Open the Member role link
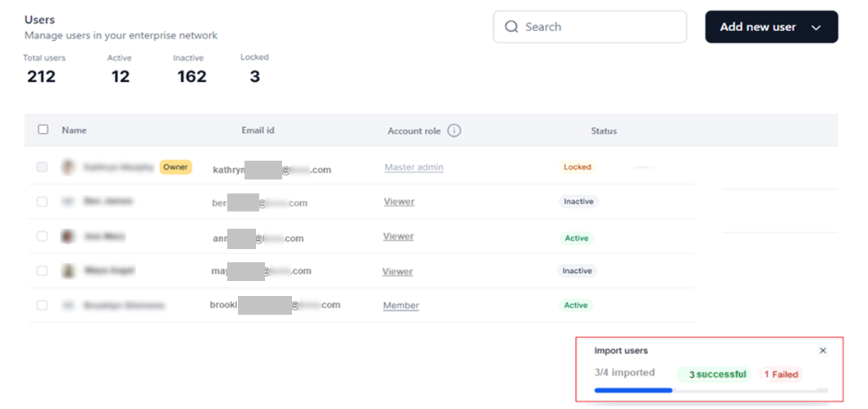The image size is (868, 409). [400, 306]
